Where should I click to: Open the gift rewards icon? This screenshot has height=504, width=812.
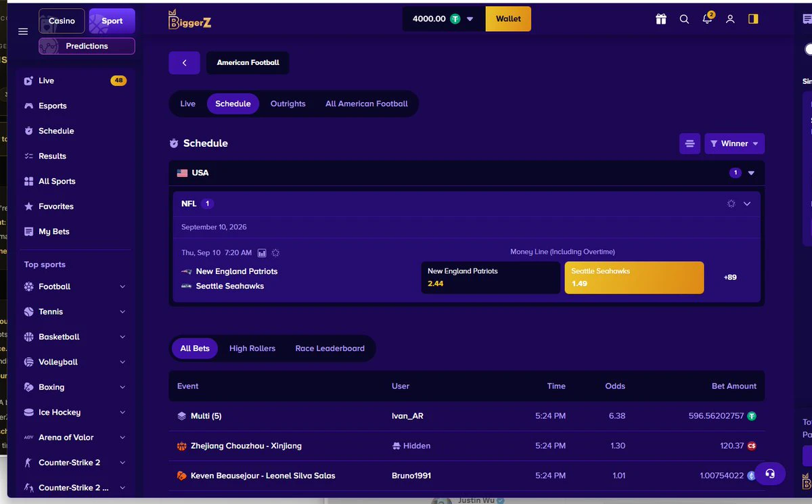(x=661, y=19)
